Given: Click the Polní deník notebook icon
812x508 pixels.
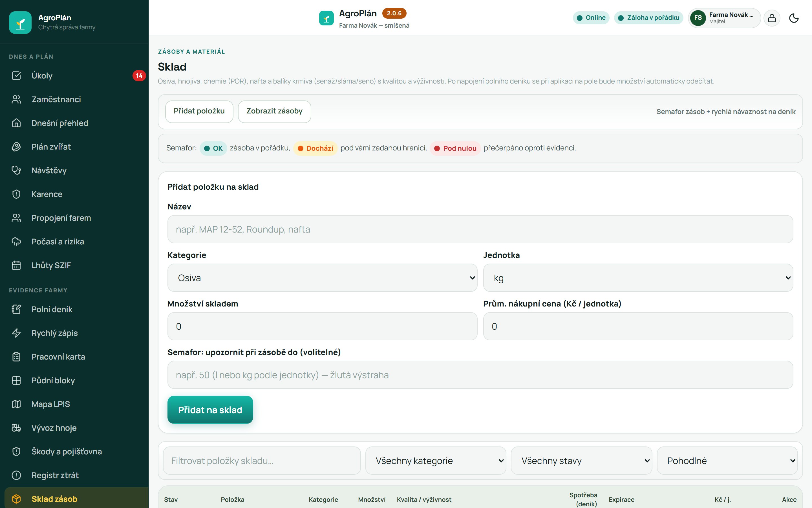Looking at the screenshot, I should (16, 309).
